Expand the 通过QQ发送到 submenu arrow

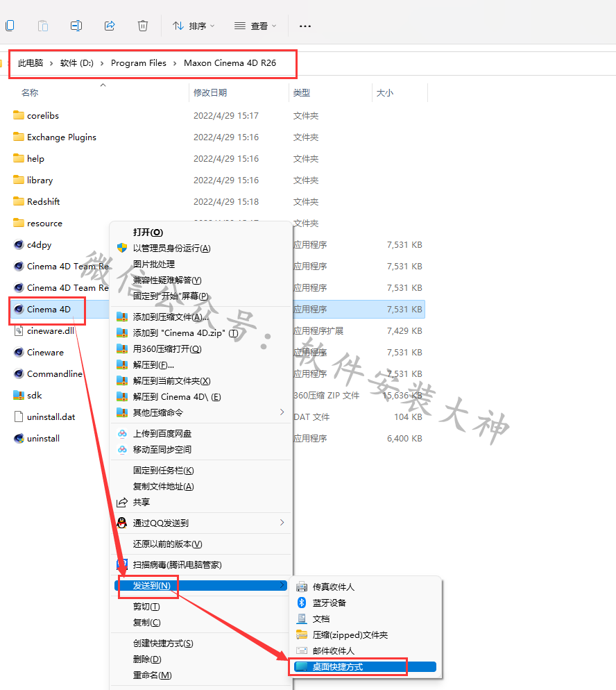pos(282,523)
